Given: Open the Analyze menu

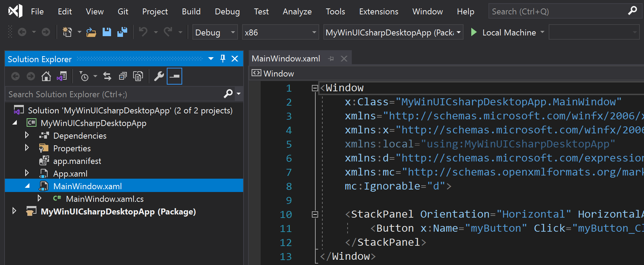Looking at the screenshot, I should point(297,12).
